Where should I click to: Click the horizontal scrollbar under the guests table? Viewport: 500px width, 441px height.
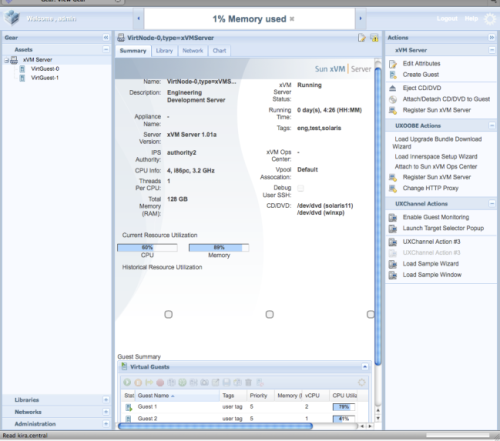215,426
